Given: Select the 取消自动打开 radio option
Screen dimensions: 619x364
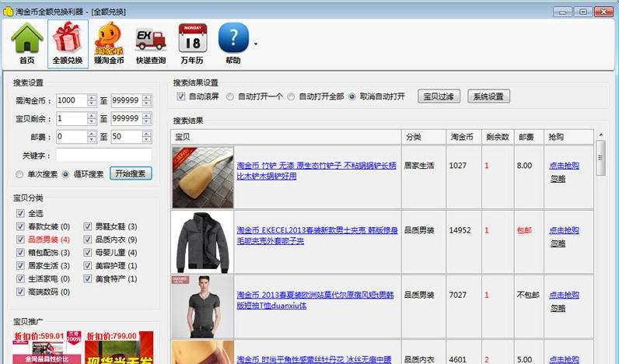Looking at the screenshot, I should [352, 96].
